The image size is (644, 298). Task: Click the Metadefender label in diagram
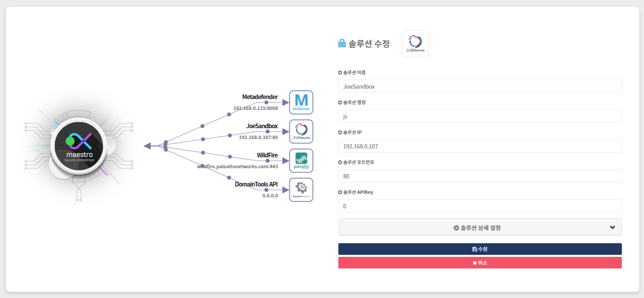[x=260, y=97]
